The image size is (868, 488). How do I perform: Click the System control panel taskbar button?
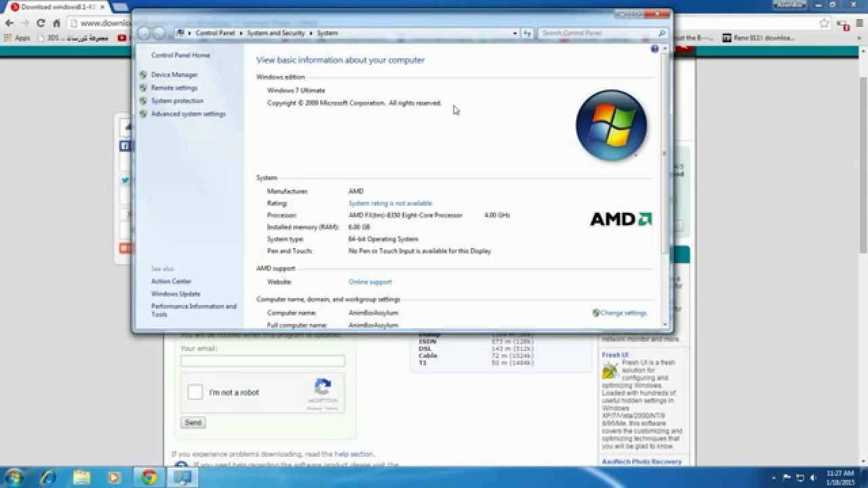(182, 477)
